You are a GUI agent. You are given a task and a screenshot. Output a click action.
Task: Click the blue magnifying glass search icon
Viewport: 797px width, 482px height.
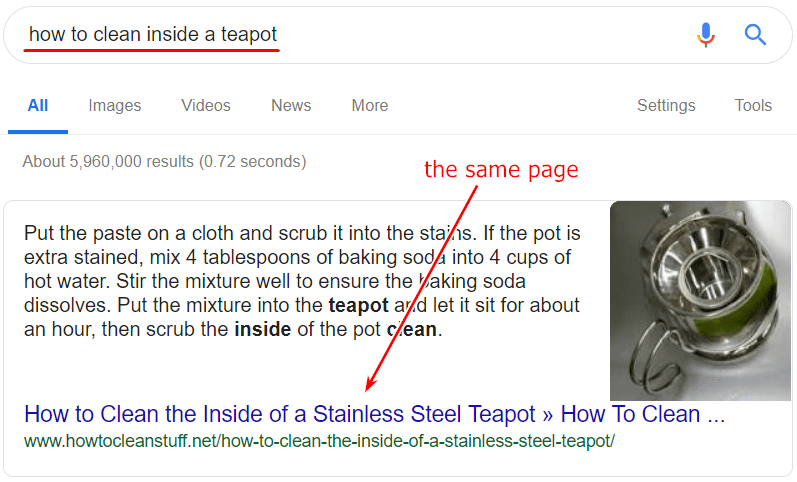755,35
